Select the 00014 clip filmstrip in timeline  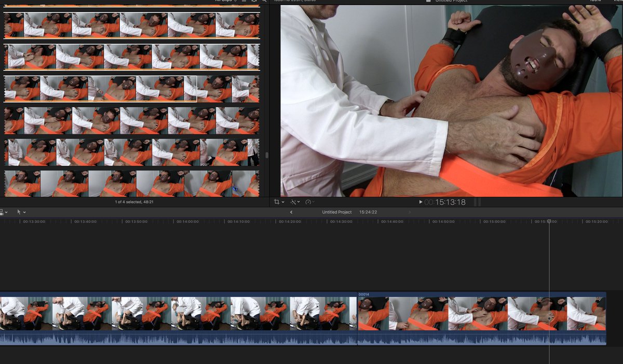click(x=482, y=314)
